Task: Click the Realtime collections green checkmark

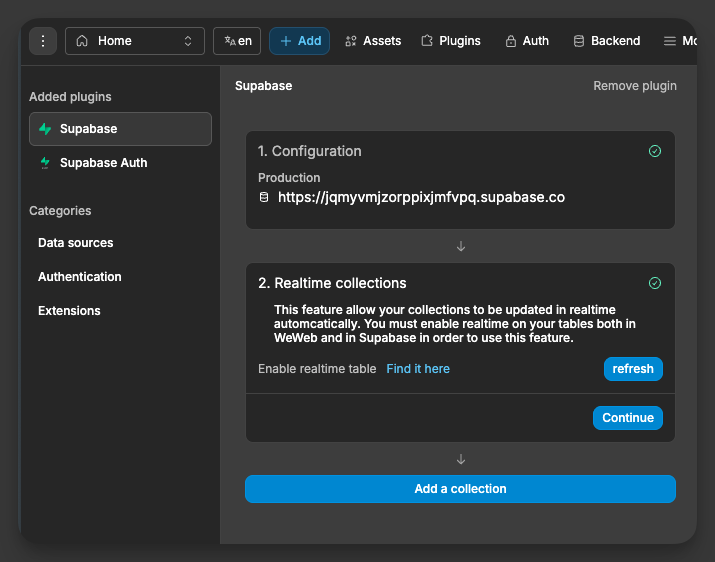Action: pos(655,283)
